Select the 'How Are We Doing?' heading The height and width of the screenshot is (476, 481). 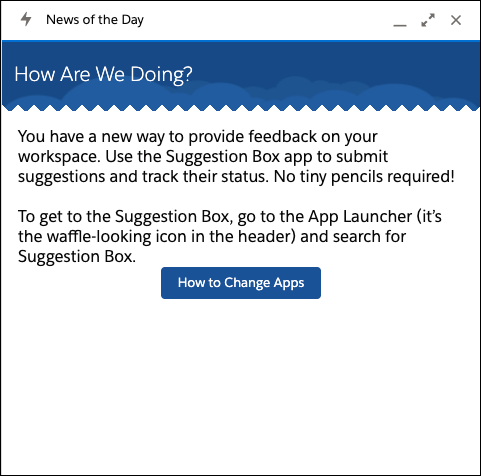[x=103, y=74]
